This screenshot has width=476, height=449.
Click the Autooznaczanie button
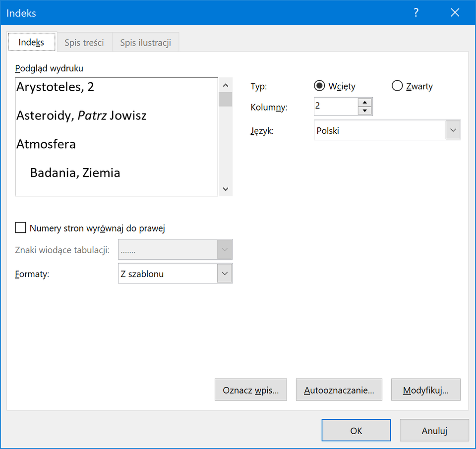[x=339, y=390]
